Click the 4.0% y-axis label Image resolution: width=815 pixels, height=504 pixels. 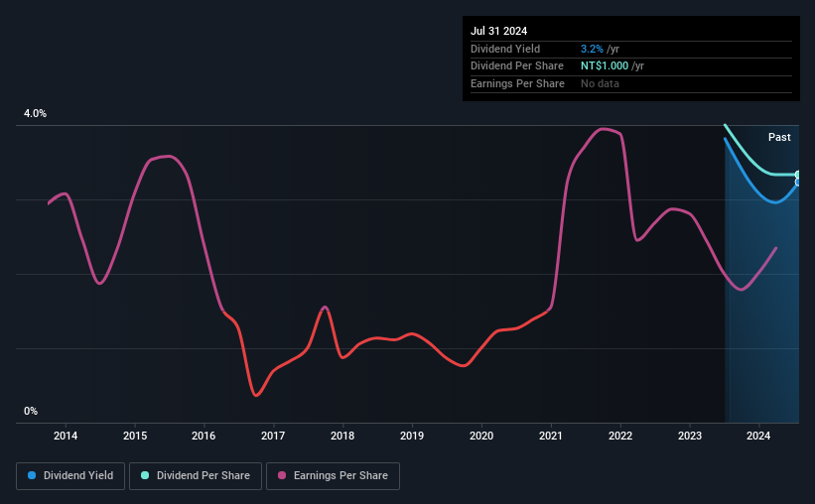pos(35,113)
